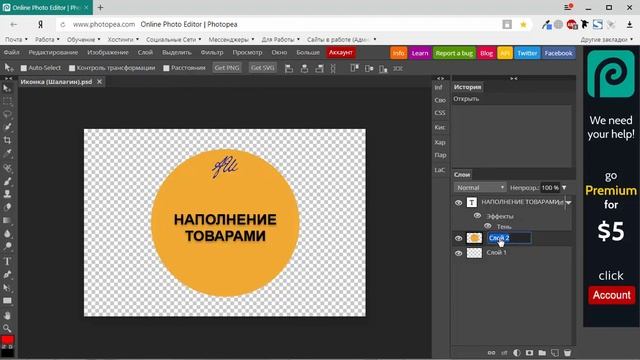Delete layer with trash icon

tap(567, 353)
